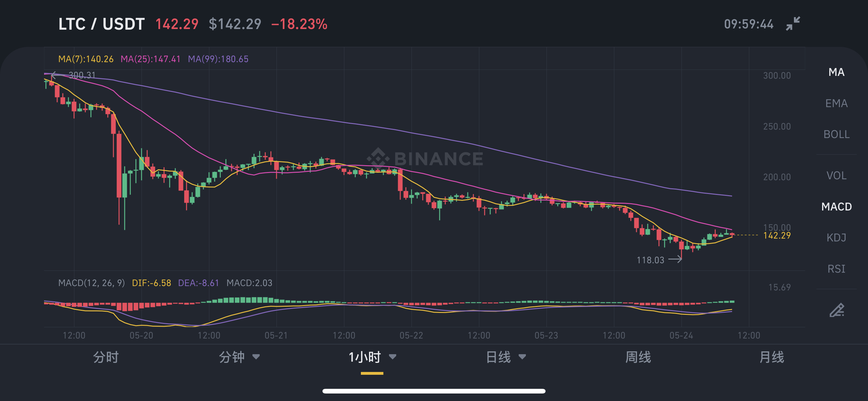The width and height of the screenshot is (868, 401).
Task: Show the VOL sub-indicator
Action: coord(836,176)
